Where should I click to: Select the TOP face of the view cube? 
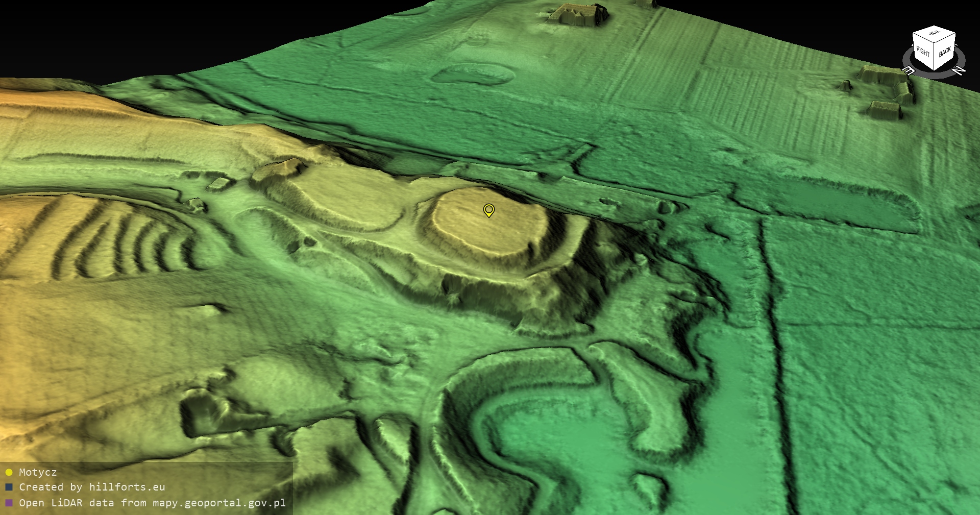934,34
